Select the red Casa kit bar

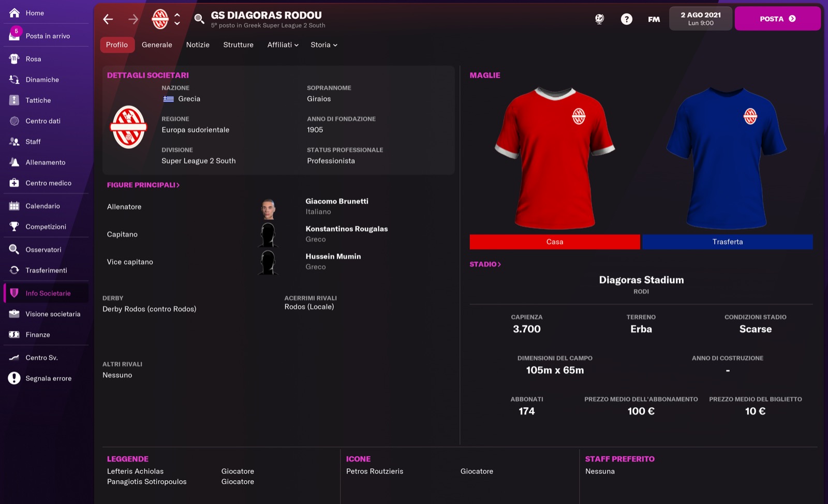click(555, 242)
